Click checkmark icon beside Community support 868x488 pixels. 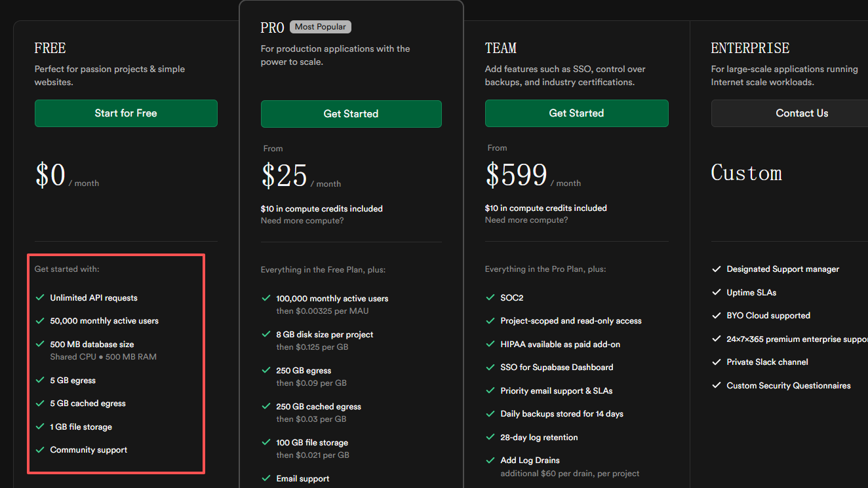click(41, 450)
